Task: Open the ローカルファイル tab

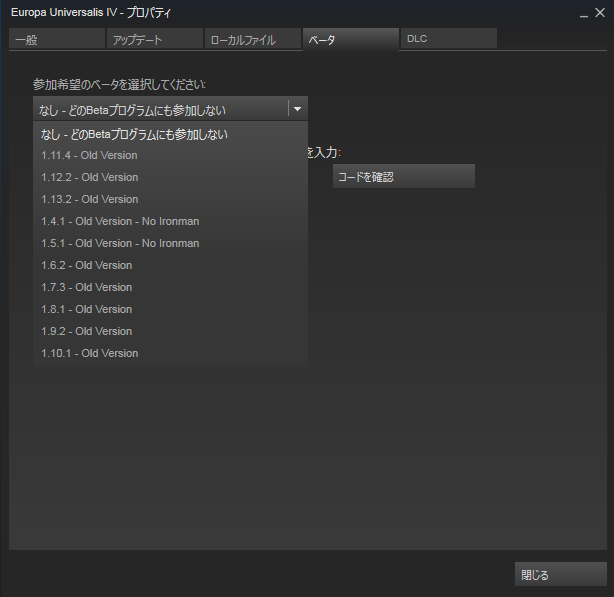Action: (x=253, y=39)
